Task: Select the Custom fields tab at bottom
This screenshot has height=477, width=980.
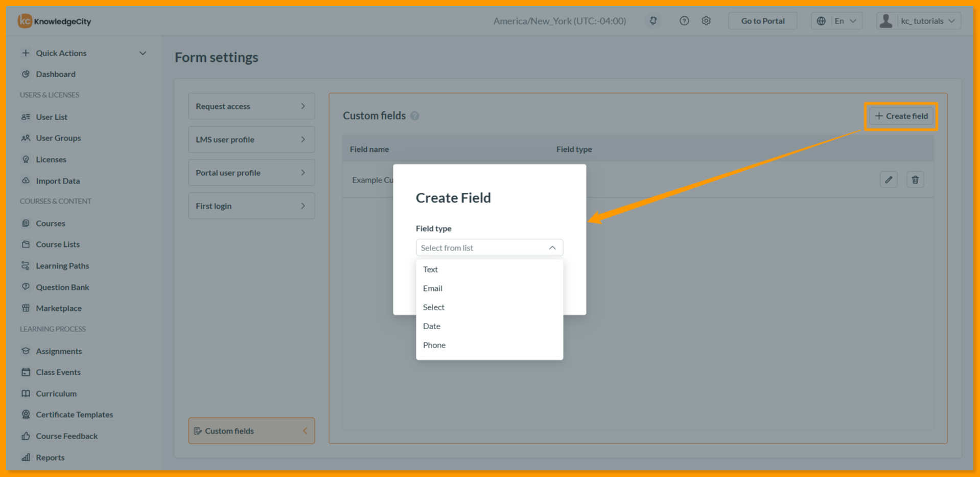Action: pyautogui.click(x=251, y=431)
